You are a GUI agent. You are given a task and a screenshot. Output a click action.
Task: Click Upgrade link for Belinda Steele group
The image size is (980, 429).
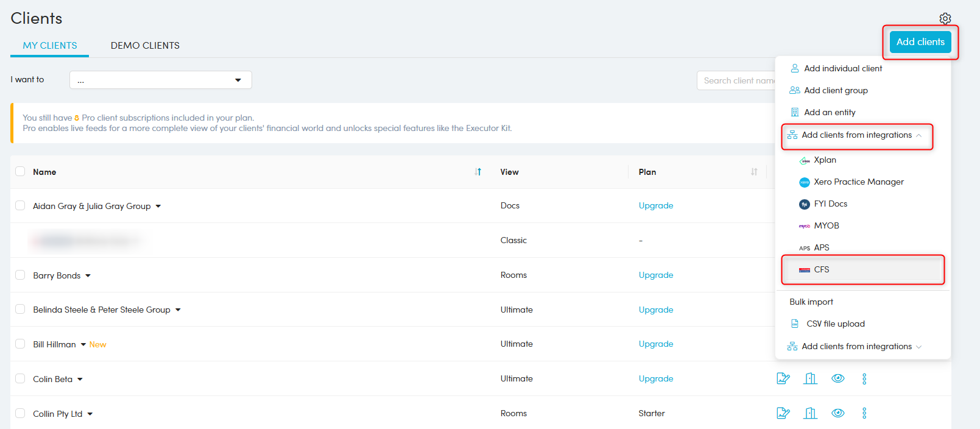coord(655,310)
